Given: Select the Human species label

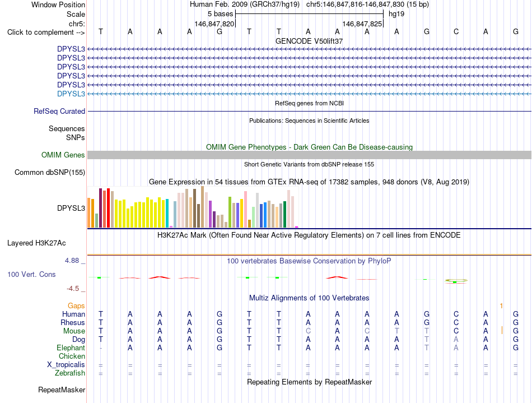Looking at the screenshot, I should point(73,314).
